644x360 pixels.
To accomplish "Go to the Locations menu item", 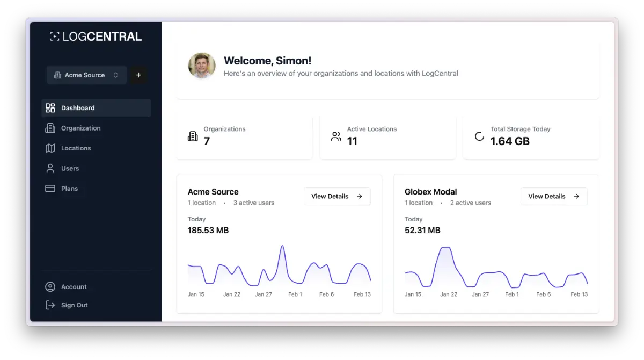I will click(x=76, y=148).
